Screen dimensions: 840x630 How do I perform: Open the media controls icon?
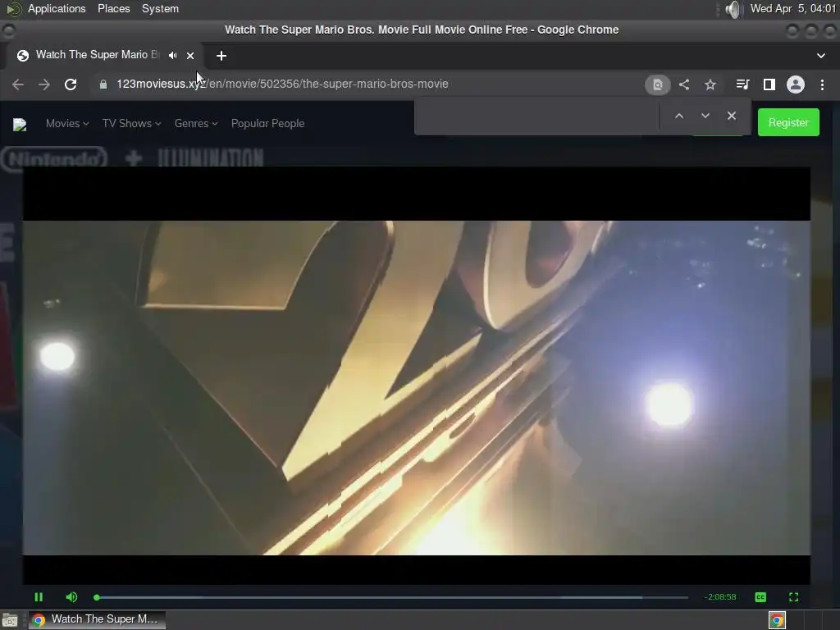pyautogui.click(x=742, y=84)
